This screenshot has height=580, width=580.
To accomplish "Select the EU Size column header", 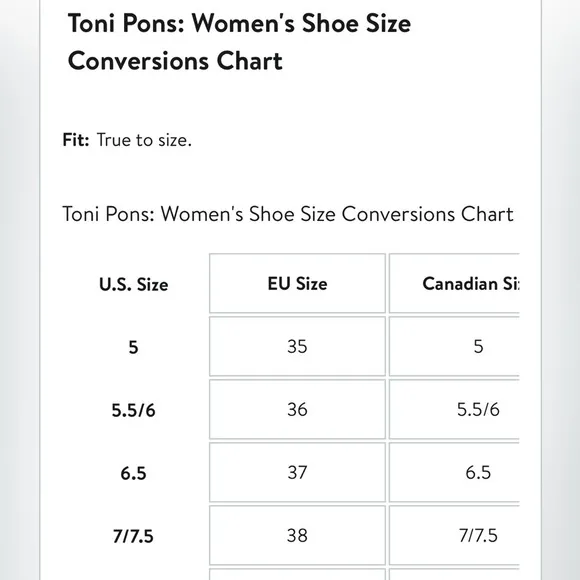I will coord(297,283).
